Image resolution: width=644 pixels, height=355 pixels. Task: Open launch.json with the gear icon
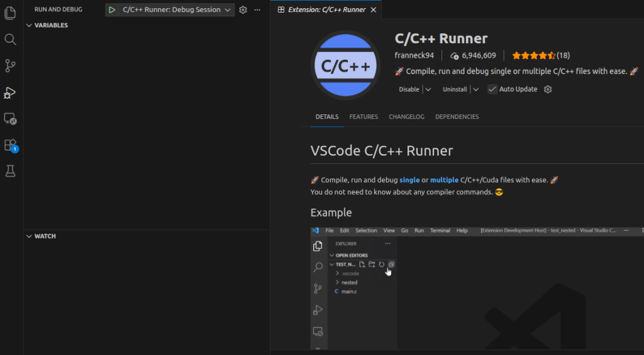point(243,10)
